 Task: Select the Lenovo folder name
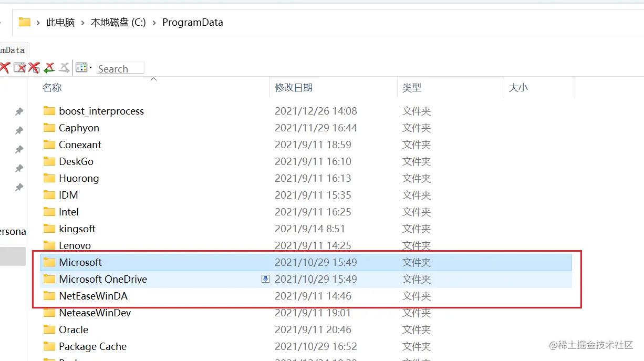point(75,245)
